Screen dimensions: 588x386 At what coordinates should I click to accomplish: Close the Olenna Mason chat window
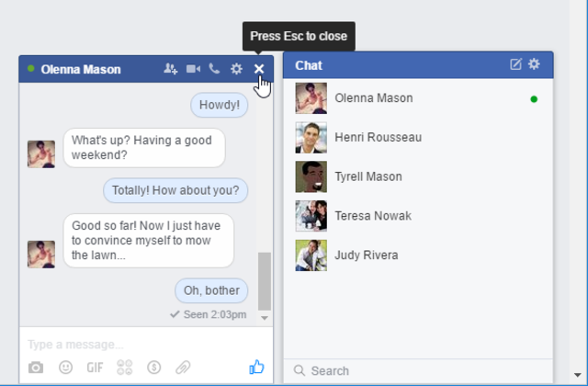click(x=259, y=69)
